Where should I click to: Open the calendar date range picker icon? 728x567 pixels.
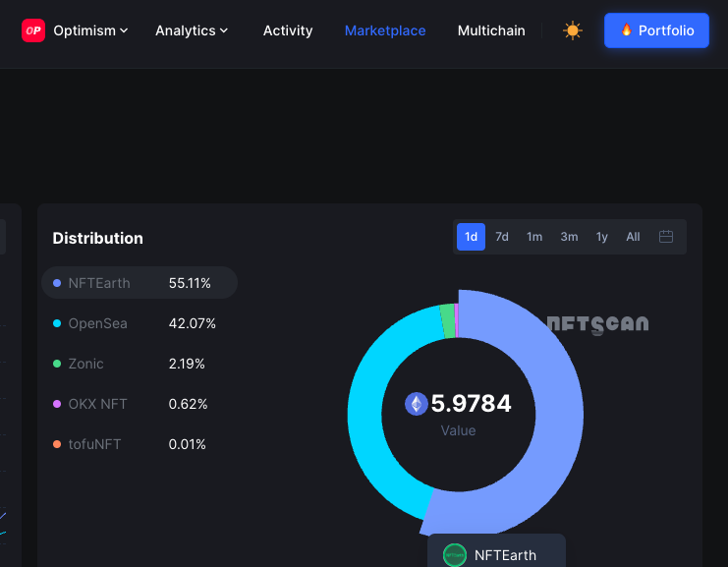666,237
